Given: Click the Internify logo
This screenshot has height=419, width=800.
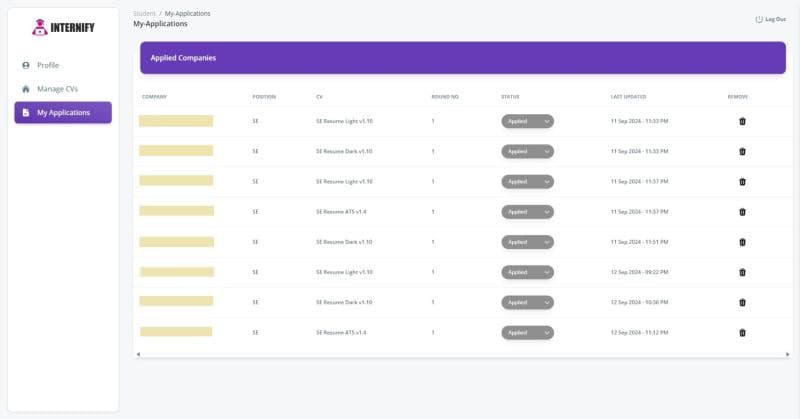Looking at the screenshot, I should tap(63, 28).
